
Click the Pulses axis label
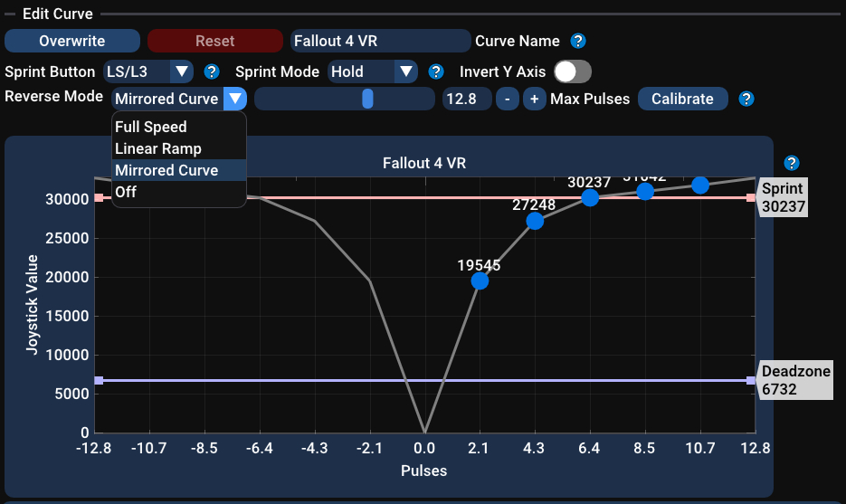point(424,471)
